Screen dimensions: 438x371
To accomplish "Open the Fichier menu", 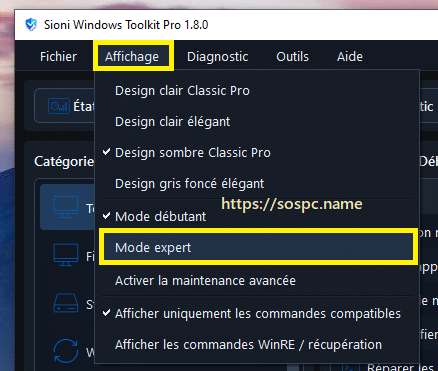I will pyautogui.click(x=58, y=57).
